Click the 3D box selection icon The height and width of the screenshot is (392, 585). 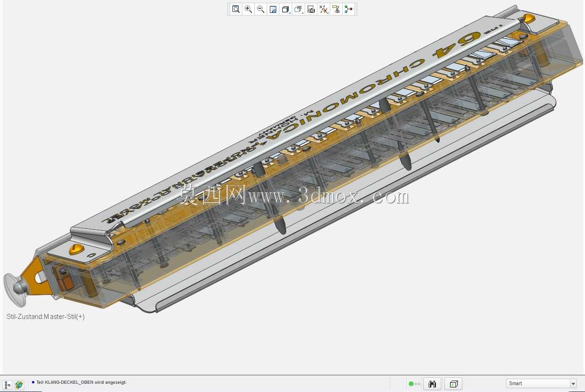[x=453, y=384]
